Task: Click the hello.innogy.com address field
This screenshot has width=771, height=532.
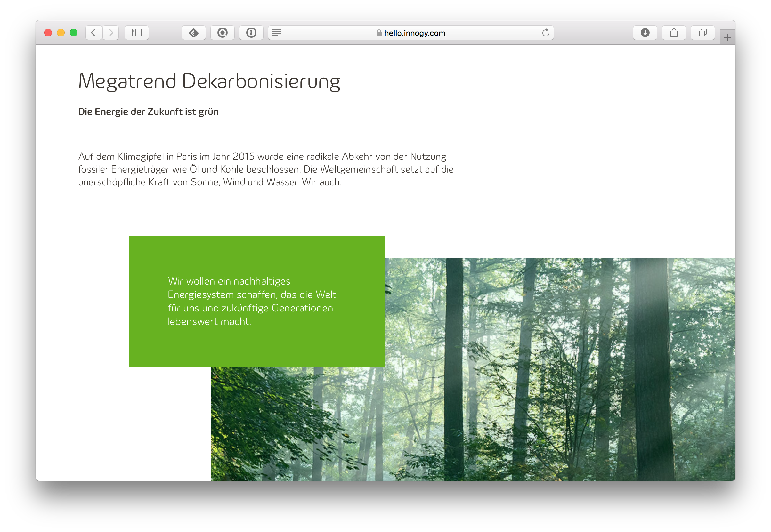Action: tap(414, 33)
